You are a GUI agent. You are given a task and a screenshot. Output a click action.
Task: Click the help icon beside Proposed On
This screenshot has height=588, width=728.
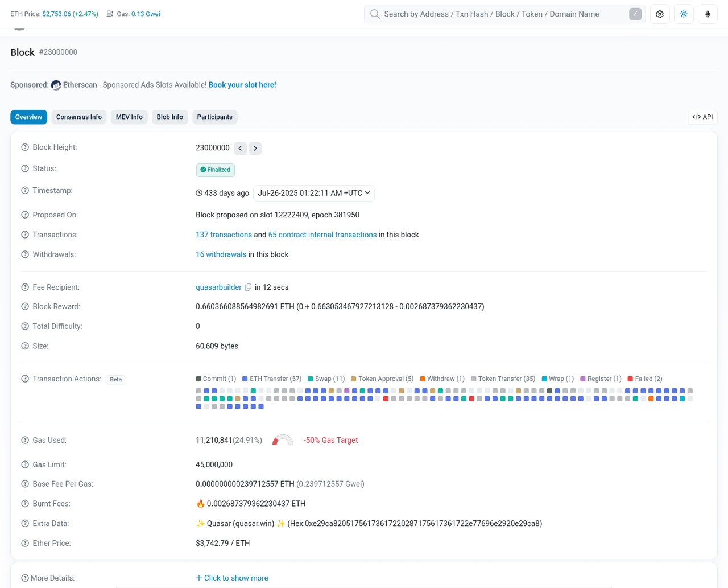point(25,215)
